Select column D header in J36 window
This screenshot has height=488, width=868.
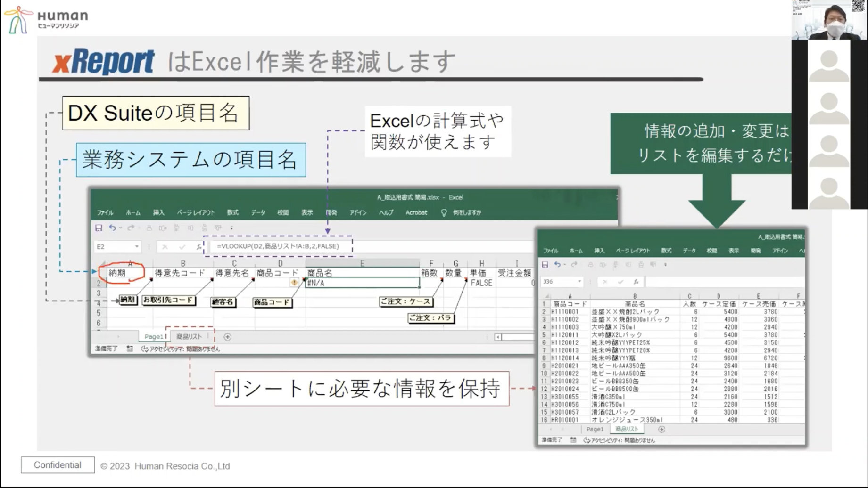pyautogui.click(x=719, y=296)
